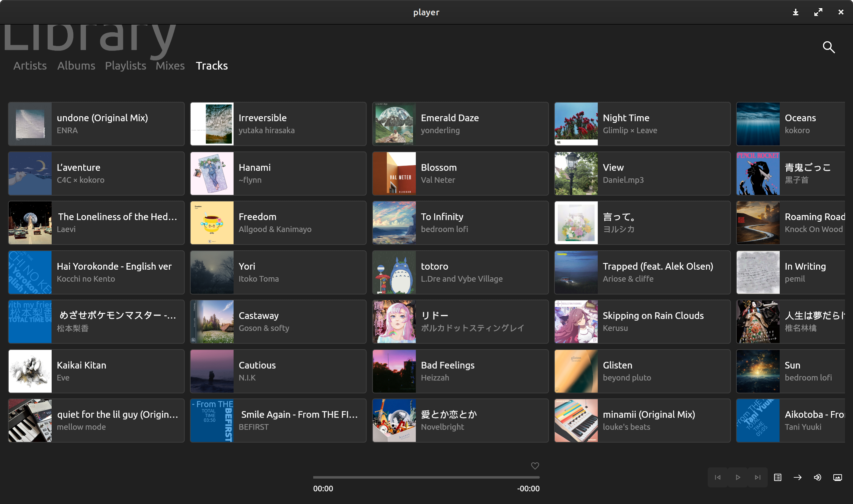Click the play button icon
The width and height of the screenshot is (853, 504).
738,478
